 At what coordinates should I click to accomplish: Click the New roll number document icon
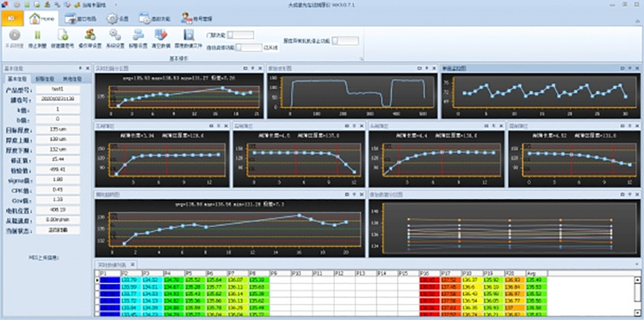pos(62,37)
